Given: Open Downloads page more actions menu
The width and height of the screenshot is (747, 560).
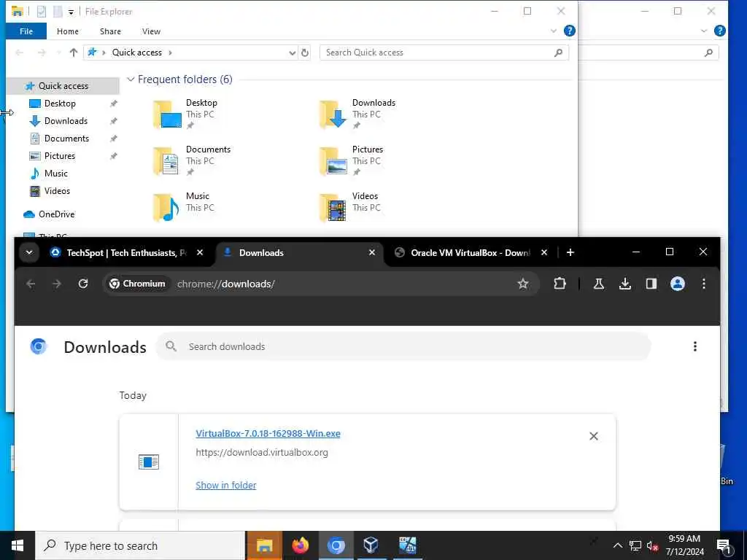Looking at the screenshot, I should pyautogui.click(x=695, y=346).
